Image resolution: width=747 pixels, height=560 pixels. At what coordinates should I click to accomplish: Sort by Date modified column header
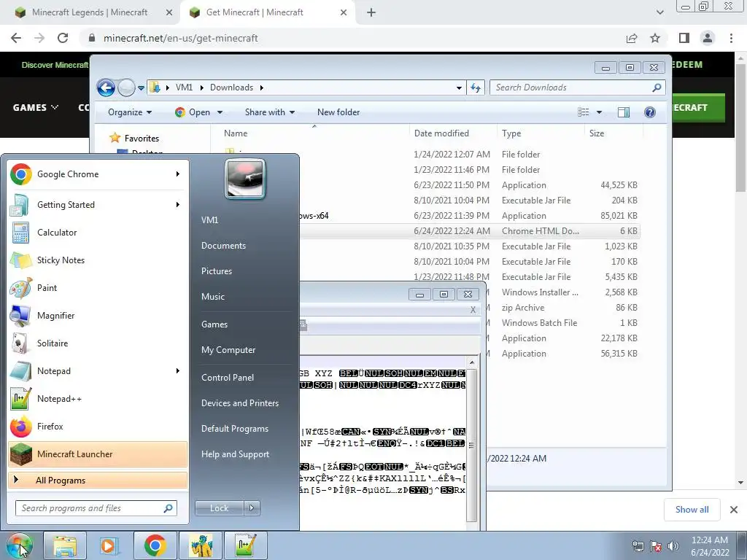tap(452, 133)
